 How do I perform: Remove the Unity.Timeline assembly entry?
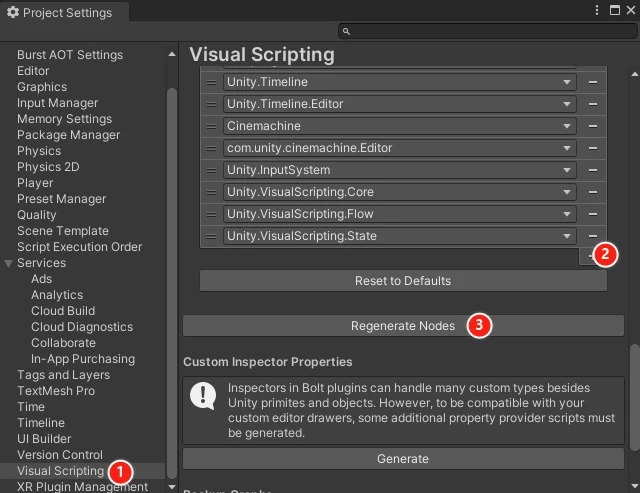593,82
